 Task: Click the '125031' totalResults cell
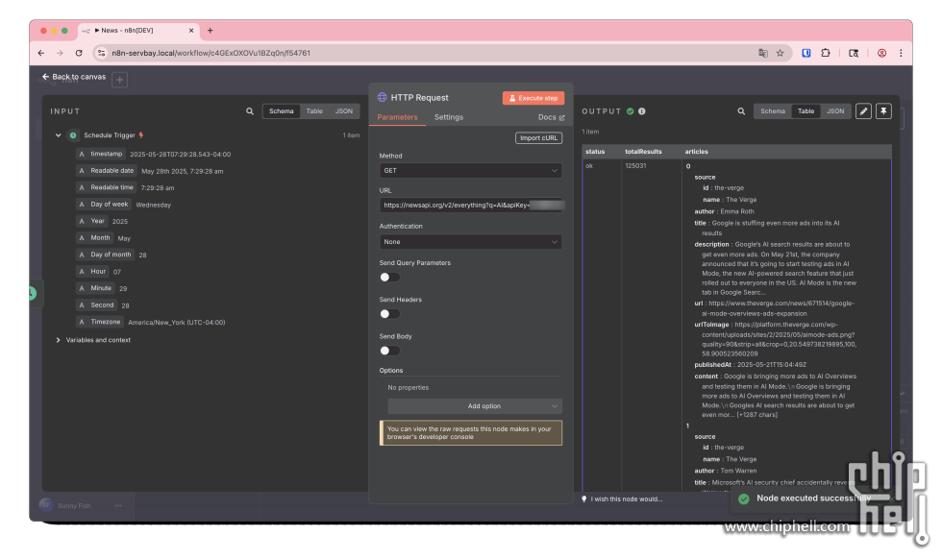[635, 165]
